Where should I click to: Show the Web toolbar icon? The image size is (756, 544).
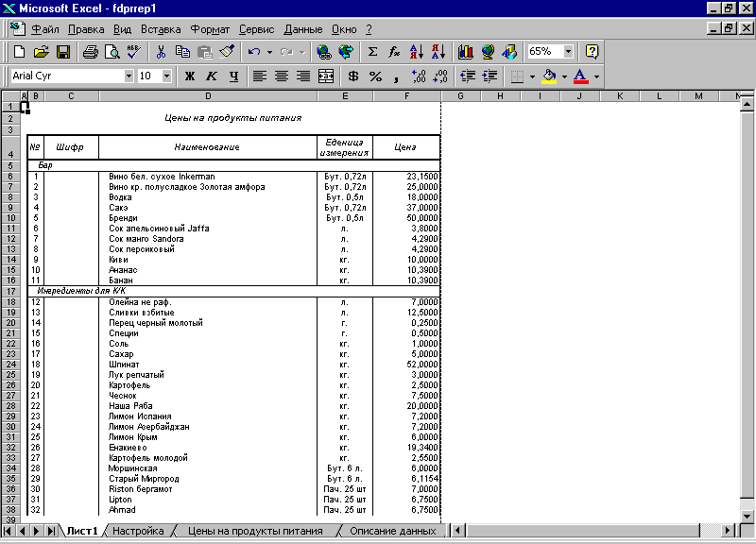coord(346,52)
